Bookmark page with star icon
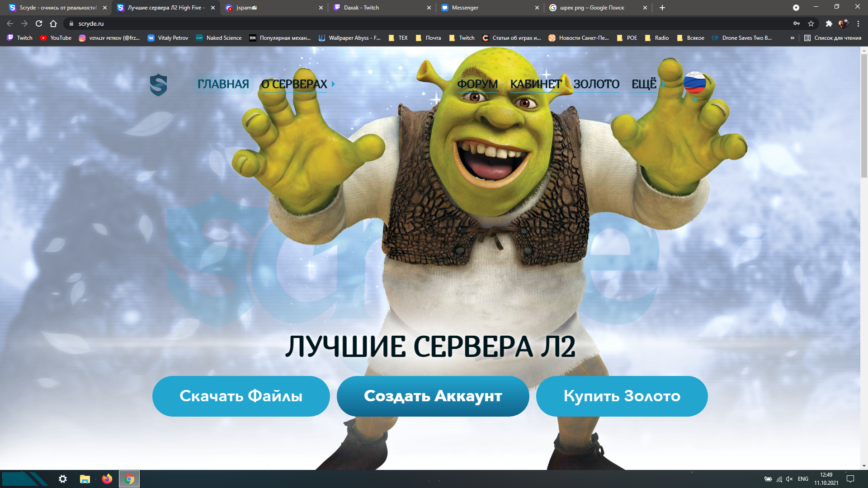This screenshot has height=488, width=868. [x=811, y=23]
